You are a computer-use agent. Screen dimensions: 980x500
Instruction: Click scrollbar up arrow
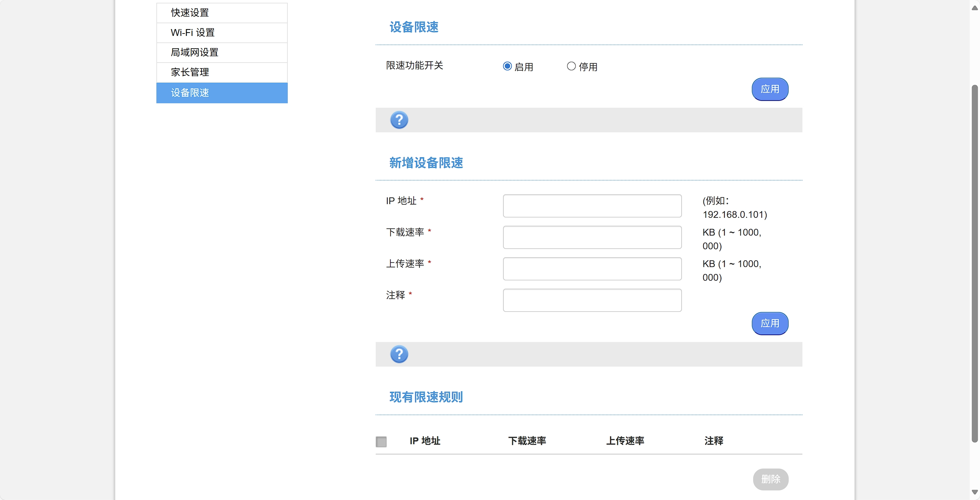(975, 8)
